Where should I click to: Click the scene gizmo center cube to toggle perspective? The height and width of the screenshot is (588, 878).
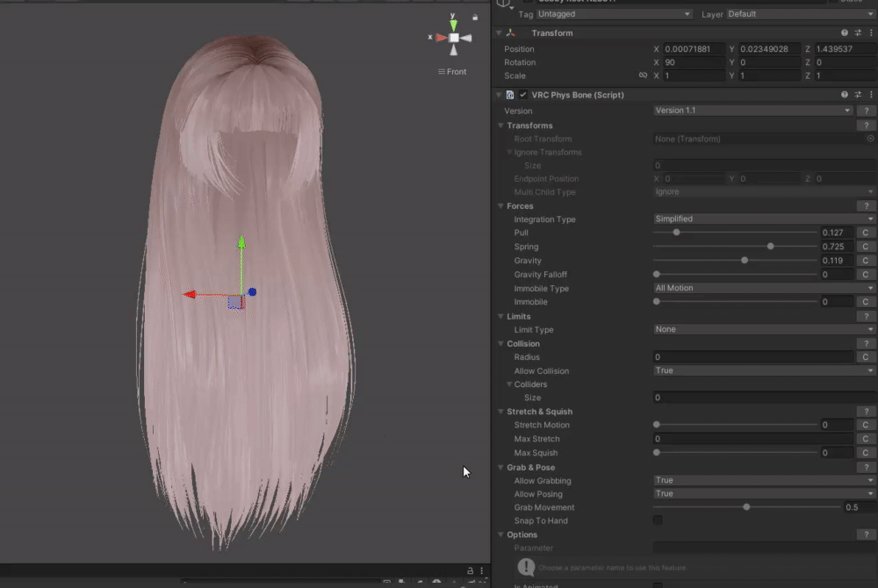pyautogui.click(x=454, y=38)
